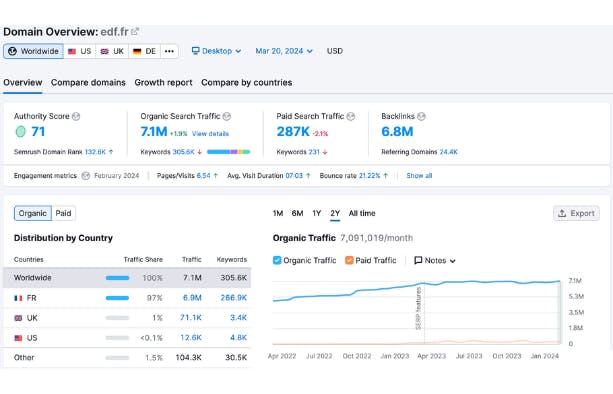Click keywords position distribution color bar
Image resolution: width=613 pixels, height=394 pixels.
(228, 152)
